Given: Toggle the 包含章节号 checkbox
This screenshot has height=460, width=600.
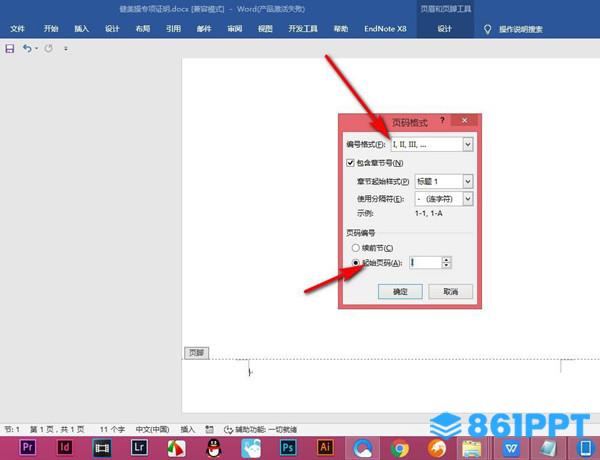Looking at the screenshot, I should pyautogui.click(x=350, y=163).
